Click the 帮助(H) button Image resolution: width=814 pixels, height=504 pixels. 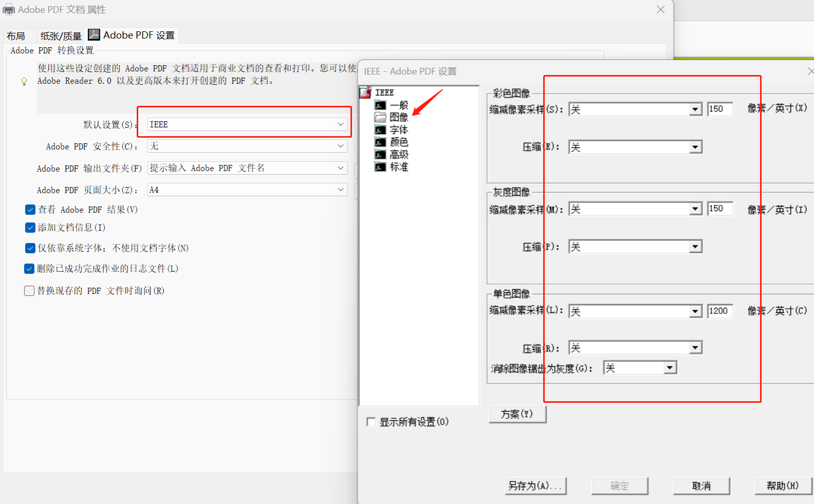click(x=783, y=486)
